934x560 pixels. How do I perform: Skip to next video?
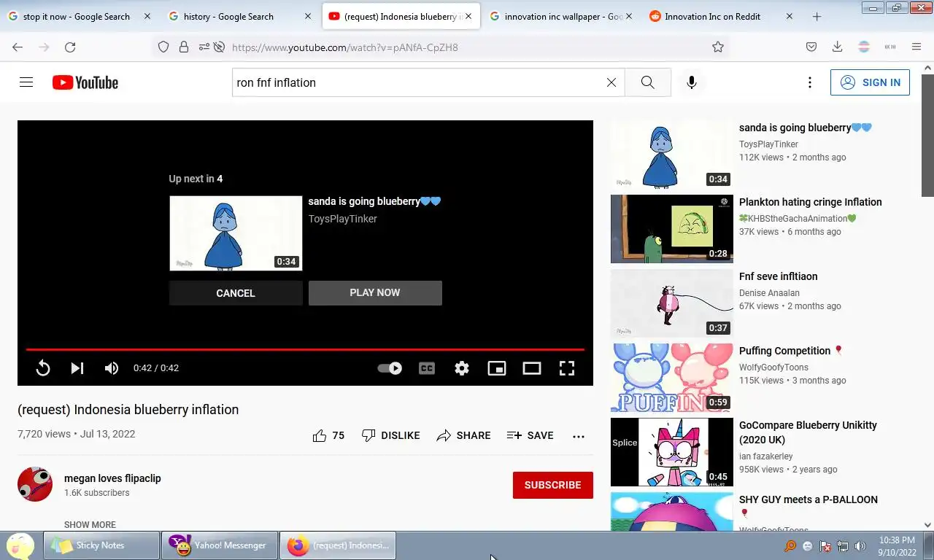77,368
